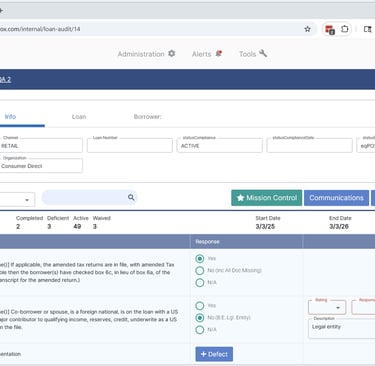
Task: Click the Loan Number field
Action: click(130, 146)
